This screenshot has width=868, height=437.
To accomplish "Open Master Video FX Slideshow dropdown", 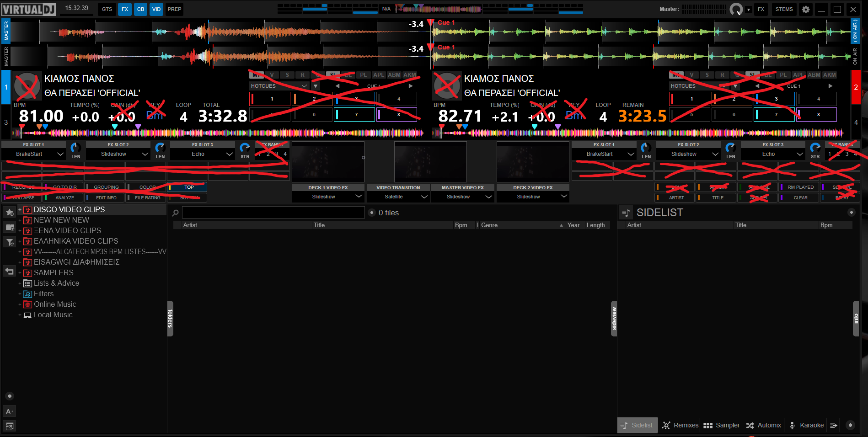I will (462, 197).
